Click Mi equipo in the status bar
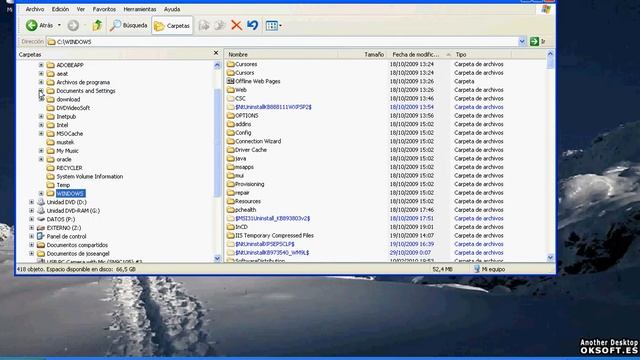 [x=489, y=269]
